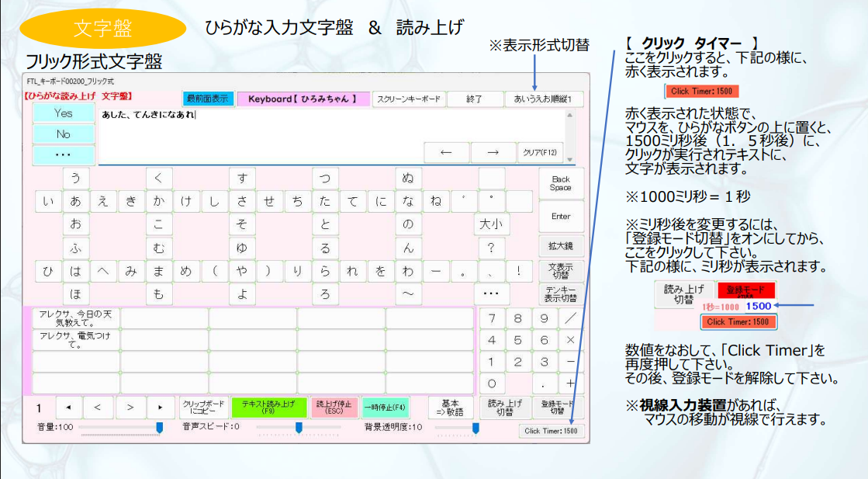Move the cursor left with ← button
This screenshot has width=868, height=479.
click(446, 152)
